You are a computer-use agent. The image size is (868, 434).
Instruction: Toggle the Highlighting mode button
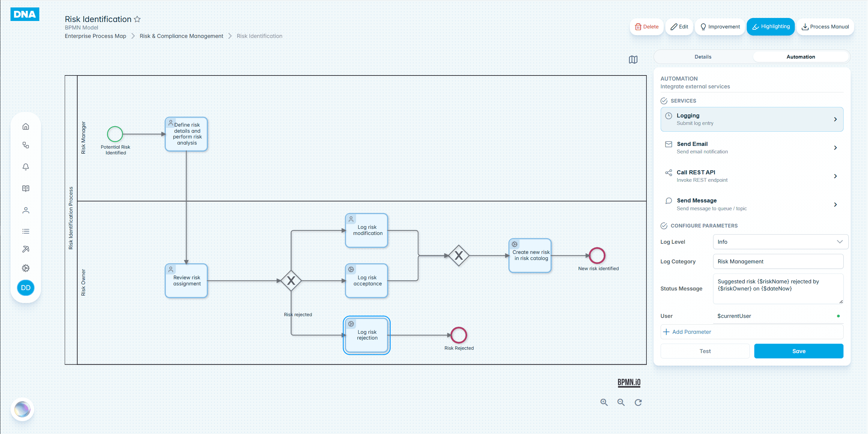tap(770, 27)
